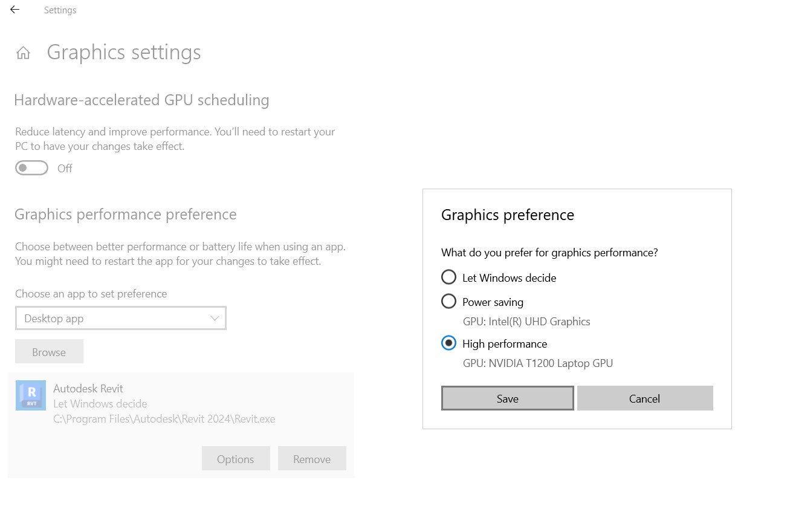Click the back arrow icon
This screenshot has height=532, width=790.
pyautogui.click(x=15, y=10)
